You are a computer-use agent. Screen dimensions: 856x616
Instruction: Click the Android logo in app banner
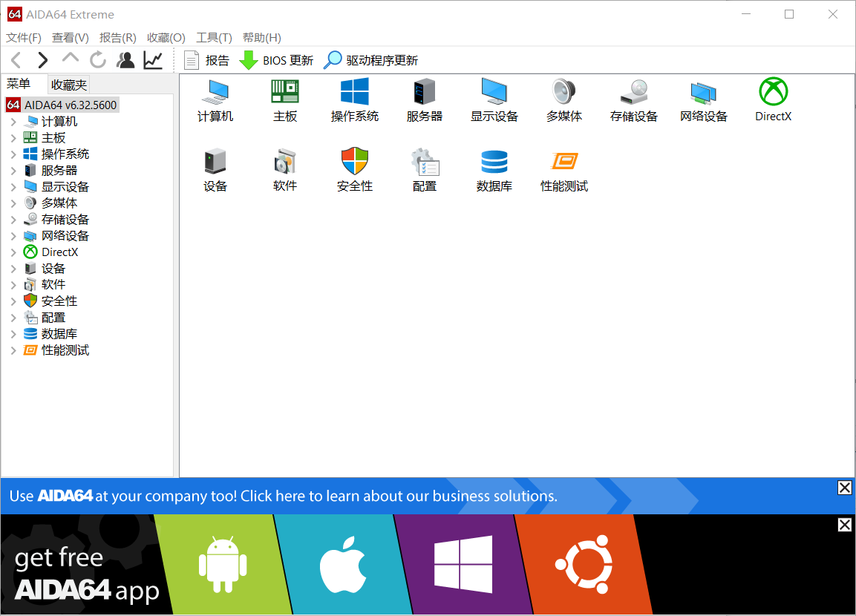223,565
